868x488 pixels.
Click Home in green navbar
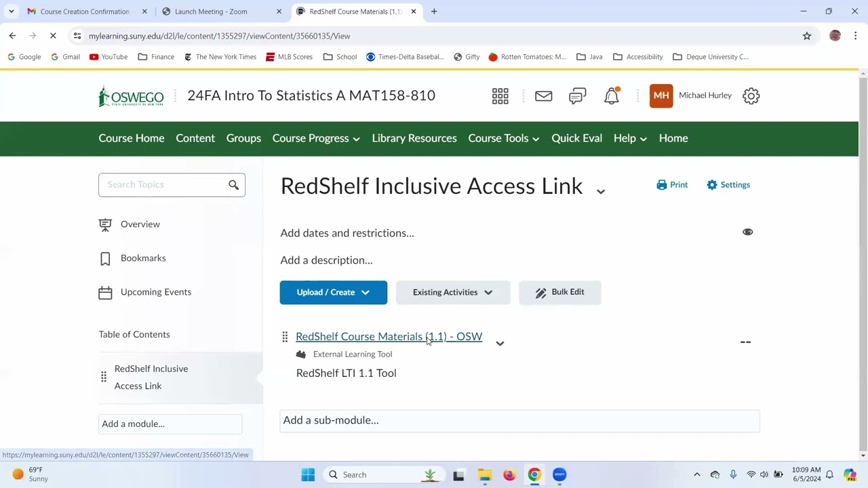click(x=673, y=138)
